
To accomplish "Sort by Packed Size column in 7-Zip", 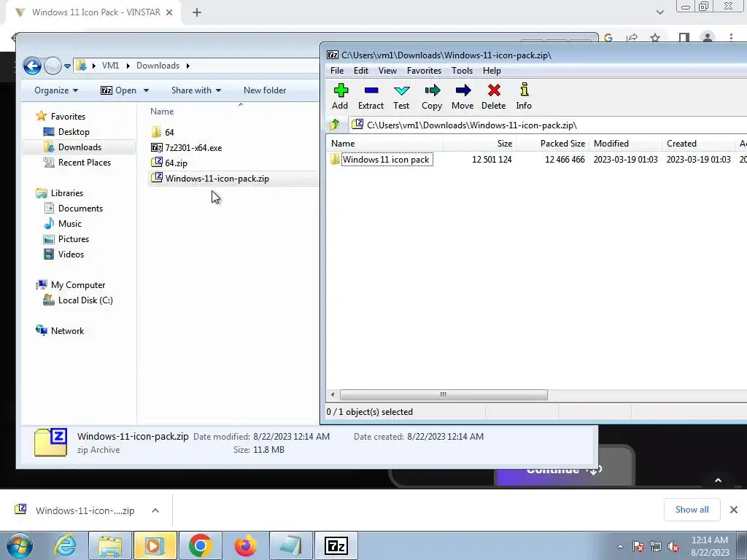I will click(x=553, y=144).
